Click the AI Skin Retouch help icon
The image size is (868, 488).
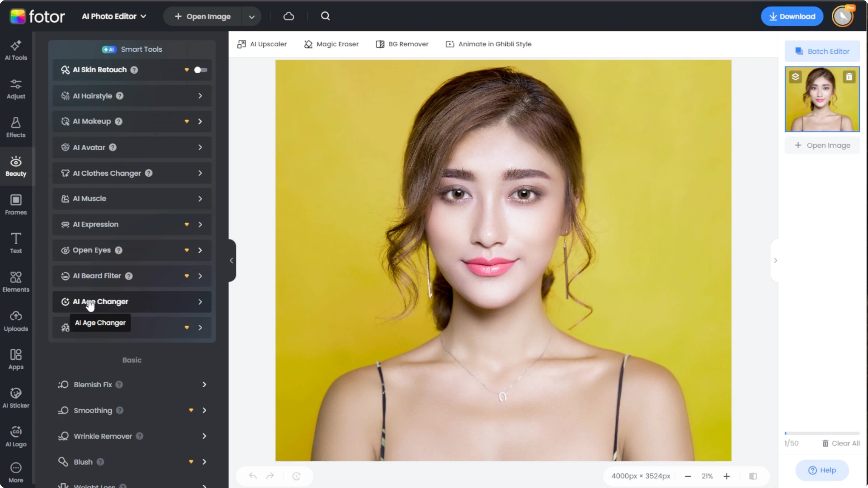[134, 70]
